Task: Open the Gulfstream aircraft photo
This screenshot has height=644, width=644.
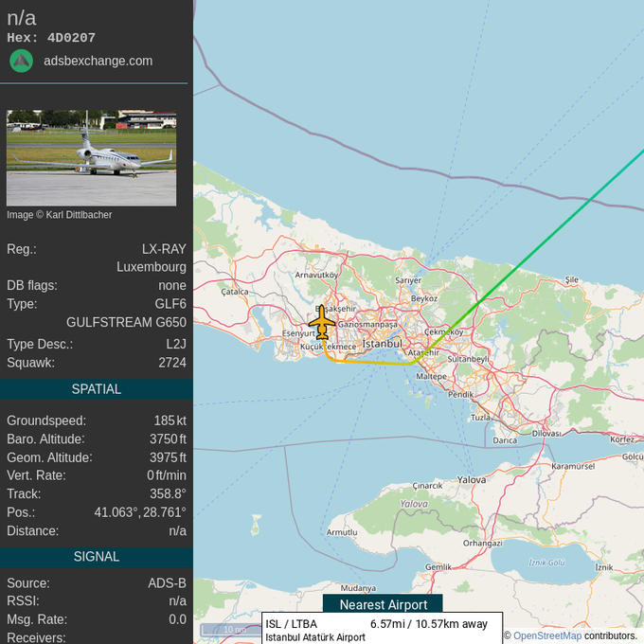Action: (91, 157)
